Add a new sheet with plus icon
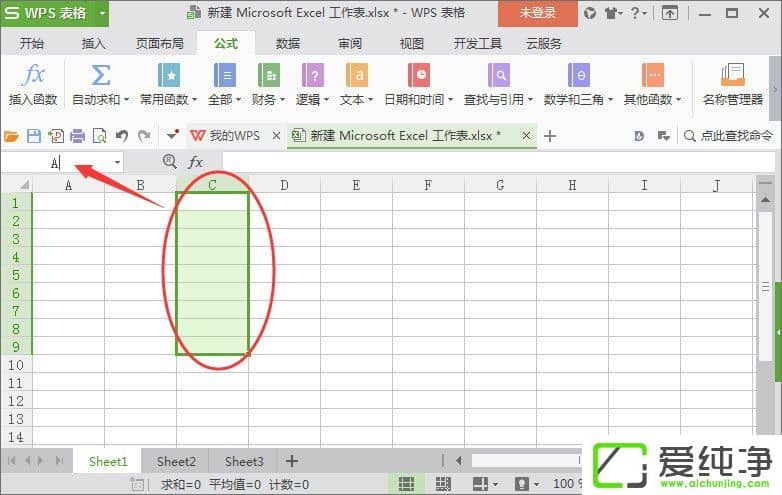The width and height of the screenshot is (782, 495). coord(292,461)
